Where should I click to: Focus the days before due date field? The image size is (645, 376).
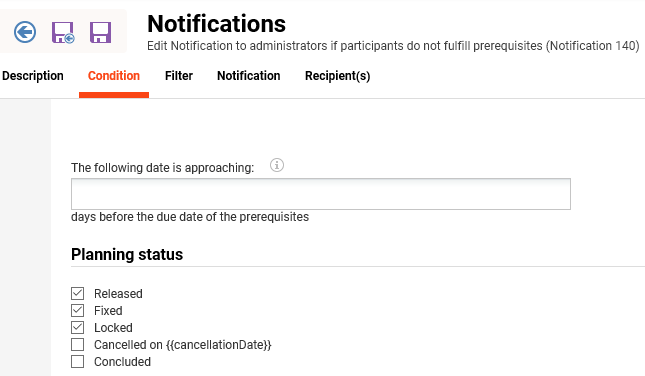point(321,194)
